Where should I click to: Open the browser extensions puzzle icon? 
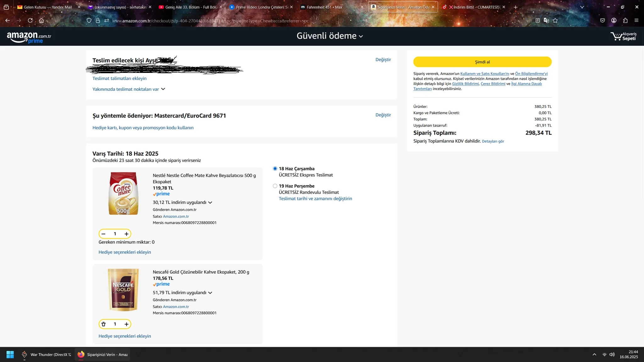coord(625,20)
